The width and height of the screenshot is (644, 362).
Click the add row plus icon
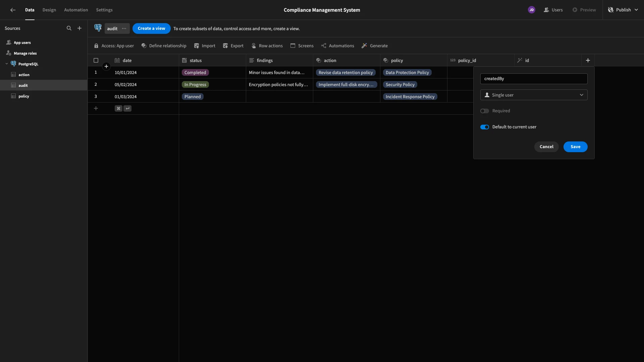96,108
